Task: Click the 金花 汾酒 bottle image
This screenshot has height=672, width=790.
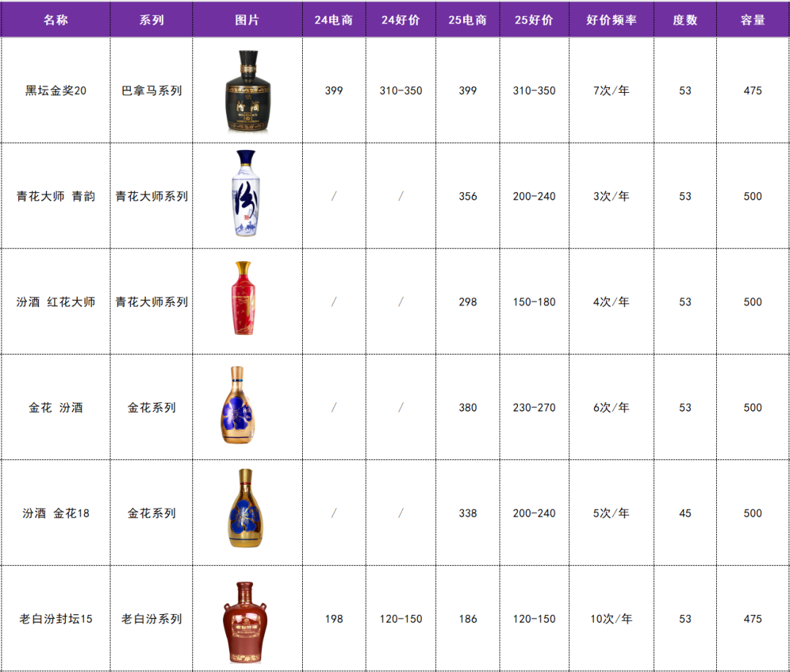Action: pos(238,404)
